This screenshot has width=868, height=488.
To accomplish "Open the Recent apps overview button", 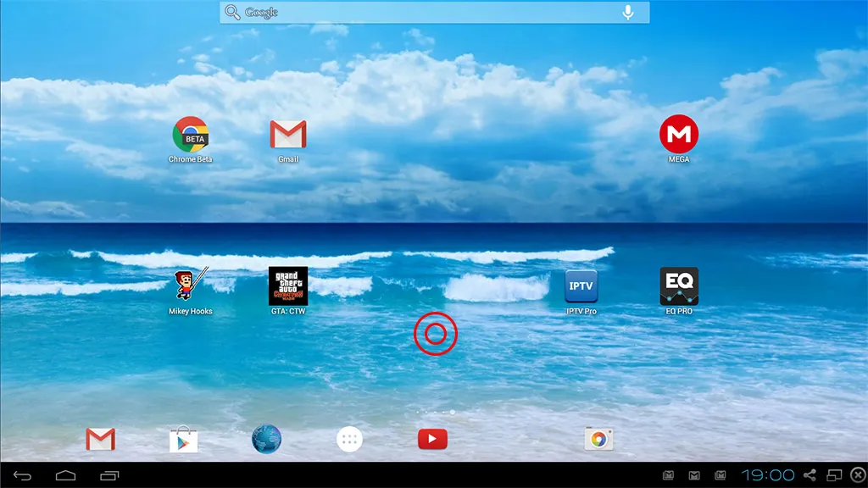I will pyautogui.click(x=109, y=475).
